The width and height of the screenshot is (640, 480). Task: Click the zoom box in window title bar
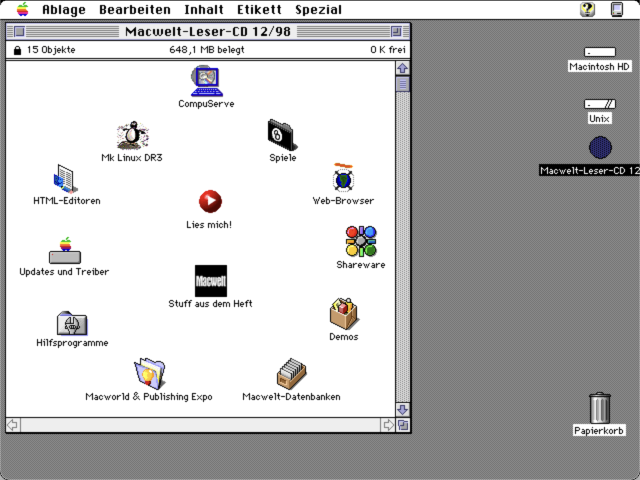coord(396,31)
